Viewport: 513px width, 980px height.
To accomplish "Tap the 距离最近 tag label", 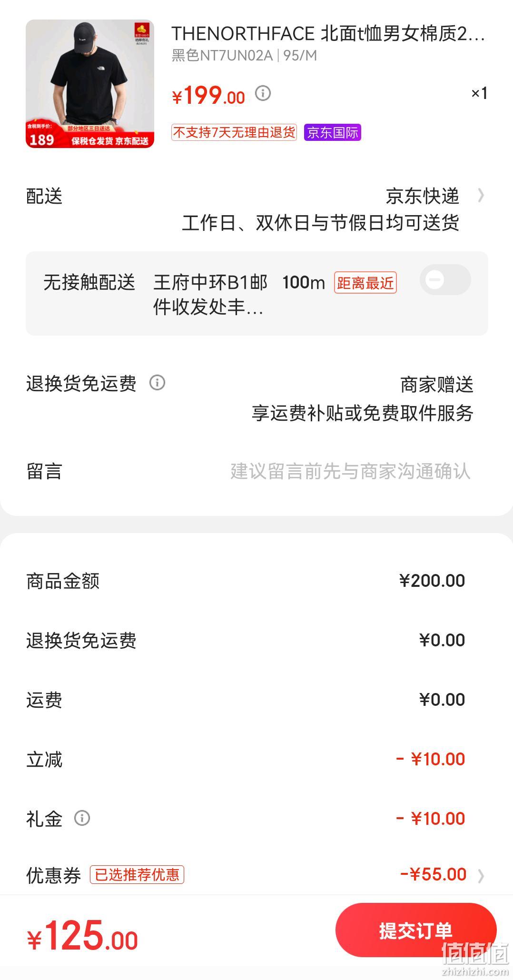I will [x=365, y=283].
